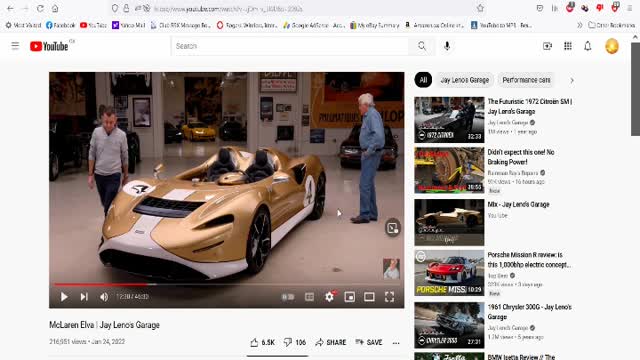Enter full screen mode
This screenshot has width=640, height=360.
click(389, 297)
